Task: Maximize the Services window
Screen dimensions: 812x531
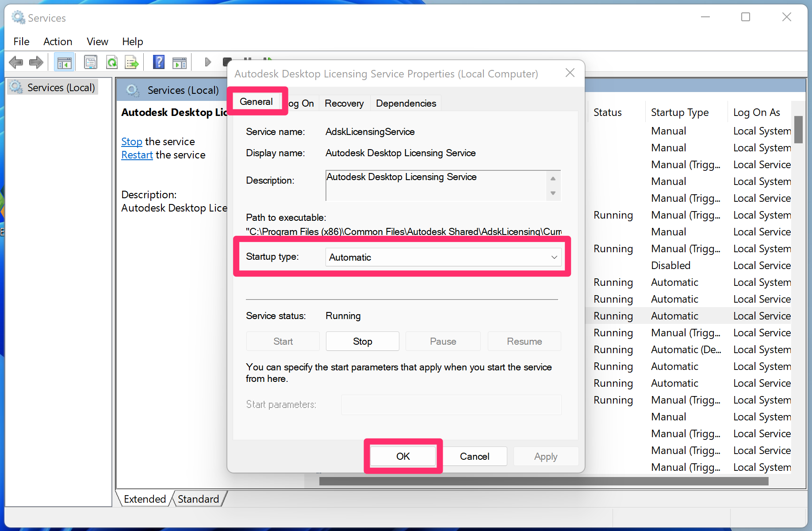Action: [746, 17]
